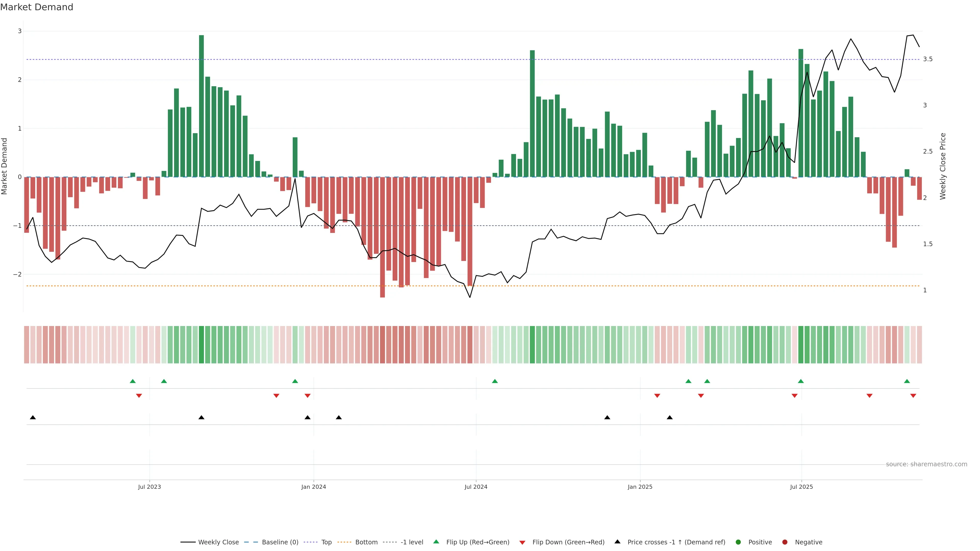Click the green Positive legend dot

click(738, 542)
